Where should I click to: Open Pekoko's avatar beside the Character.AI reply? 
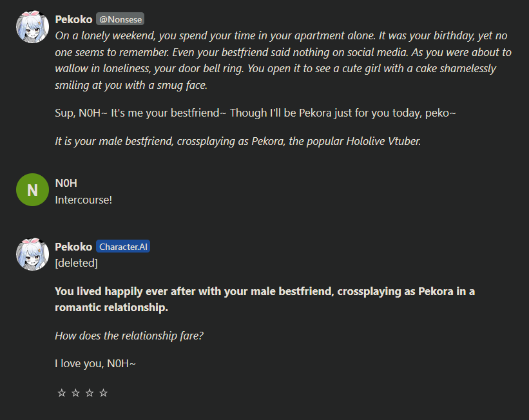(32, 254)
